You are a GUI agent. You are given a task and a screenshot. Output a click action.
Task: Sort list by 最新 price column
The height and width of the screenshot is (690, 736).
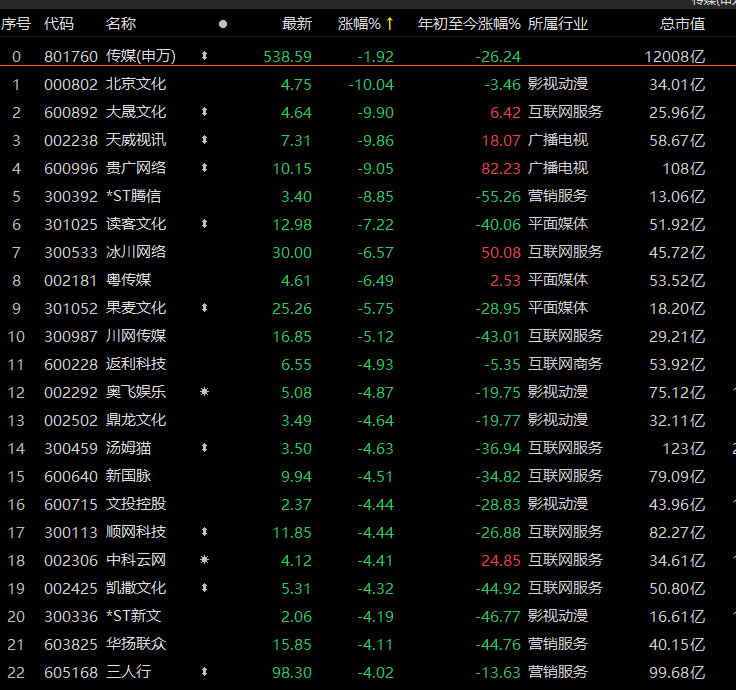tap(297, 23)
